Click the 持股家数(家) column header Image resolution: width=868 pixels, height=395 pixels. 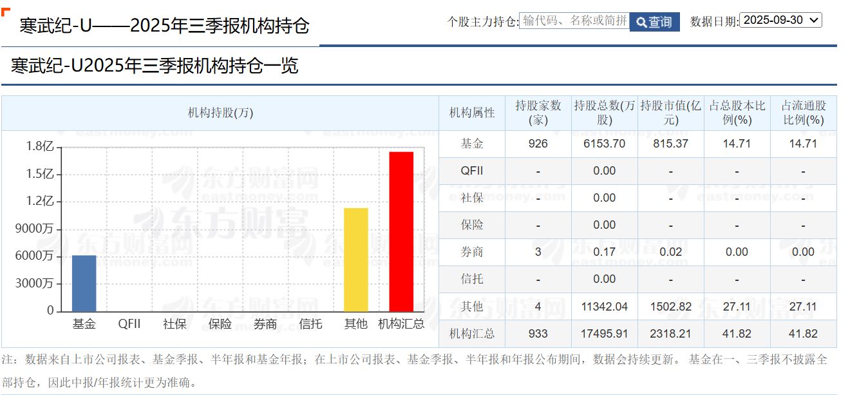pyautogui.click(x=538, y=113)
